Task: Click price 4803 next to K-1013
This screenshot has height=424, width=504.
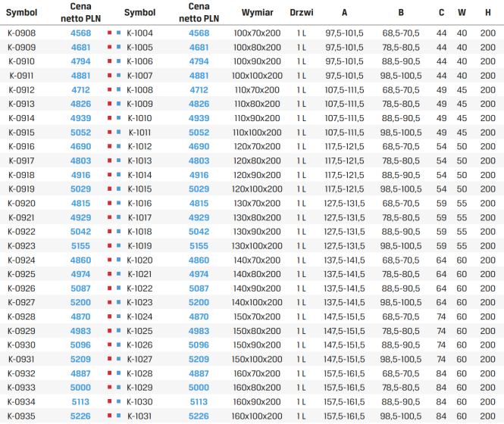Action: 199,161
